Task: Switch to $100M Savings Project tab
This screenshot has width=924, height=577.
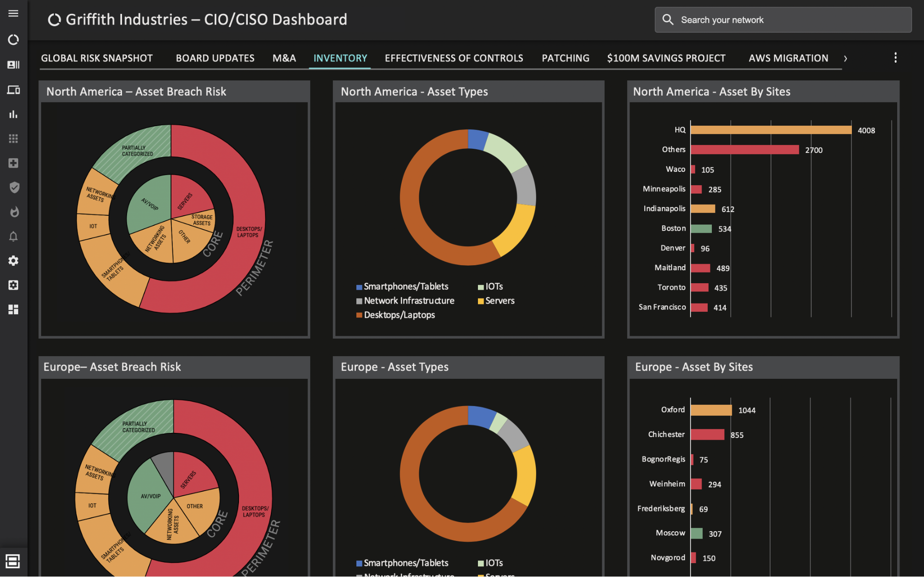Action: click(666, 58)
